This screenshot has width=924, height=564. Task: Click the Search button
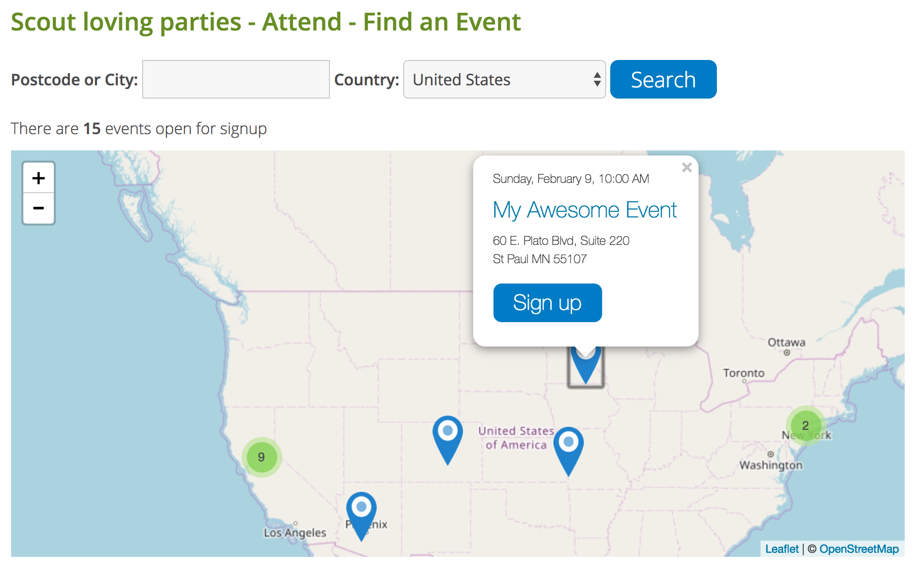coord(663,79)
